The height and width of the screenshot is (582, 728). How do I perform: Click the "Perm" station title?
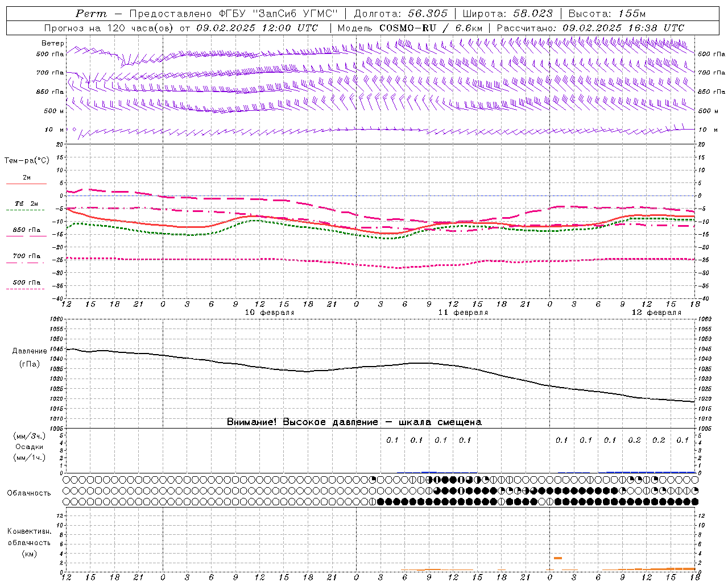(90, 14)
